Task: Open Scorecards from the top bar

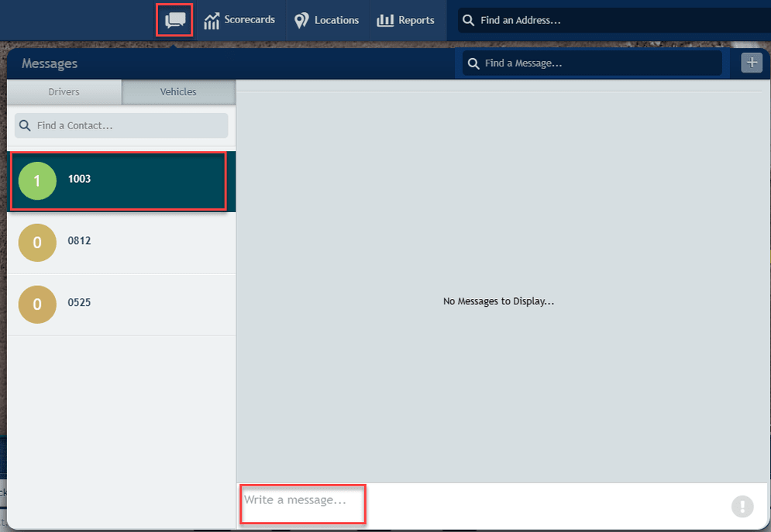Action: tap(239, 20)
